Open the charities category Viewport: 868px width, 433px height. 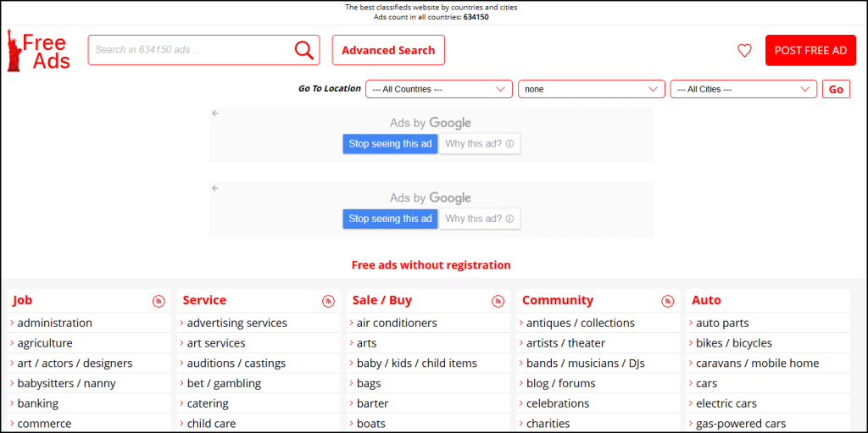point(548,424)
